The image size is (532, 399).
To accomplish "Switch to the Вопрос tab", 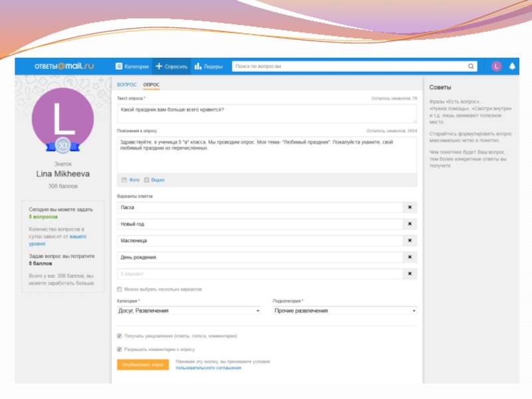I will 126,85.
